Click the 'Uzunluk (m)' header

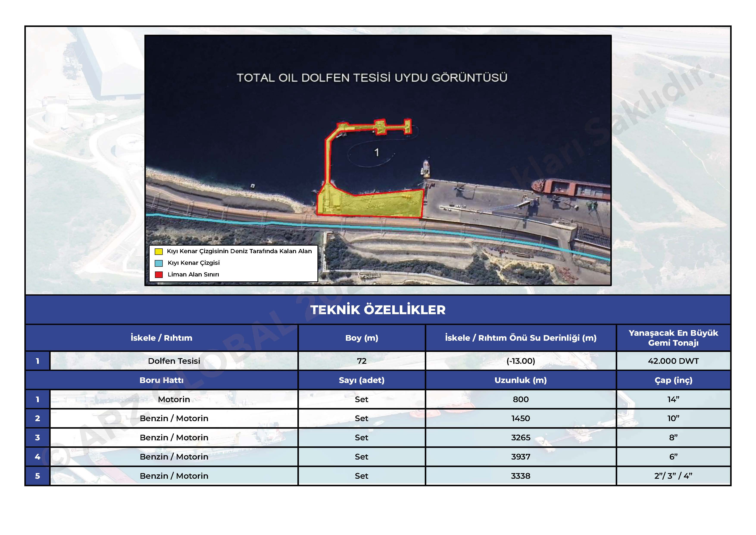(521, 380)
